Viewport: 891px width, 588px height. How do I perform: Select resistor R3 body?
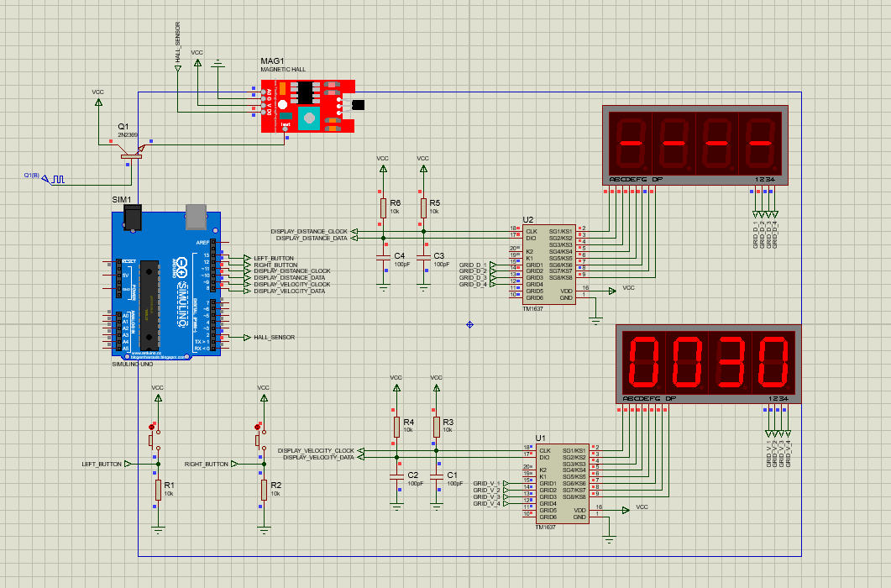coord(437,427)
